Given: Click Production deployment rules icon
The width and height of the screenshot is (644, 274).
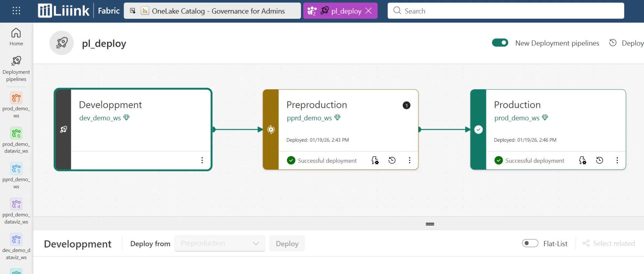Looking at the screenshot, I should 583,161.
